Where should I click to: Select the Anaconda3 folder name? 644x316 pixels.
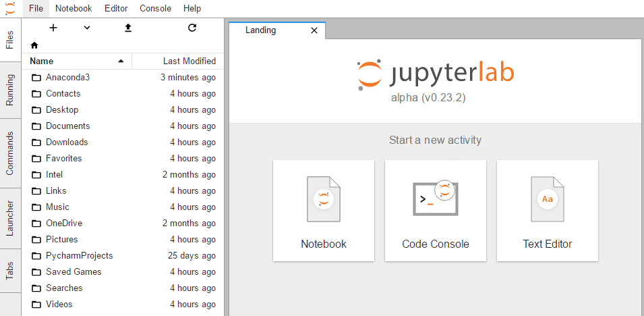coord(67,78)
